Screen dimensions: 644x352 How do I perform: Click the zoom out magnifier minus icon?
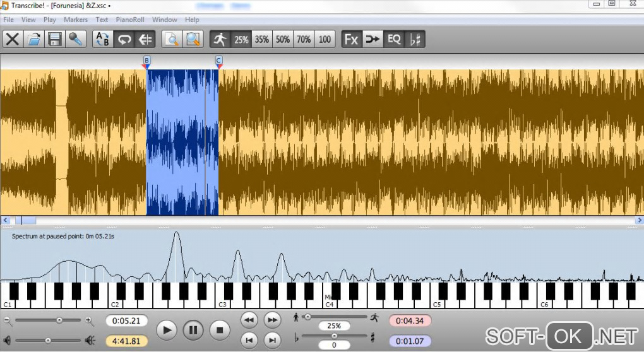(8, 320)
